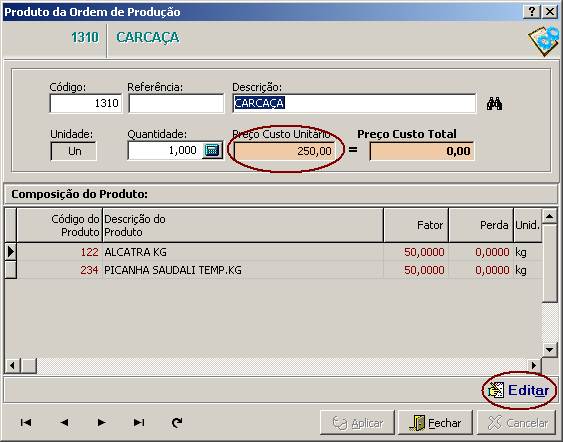Click the Fechar button

pyautogui.click(x=436, y=423)
